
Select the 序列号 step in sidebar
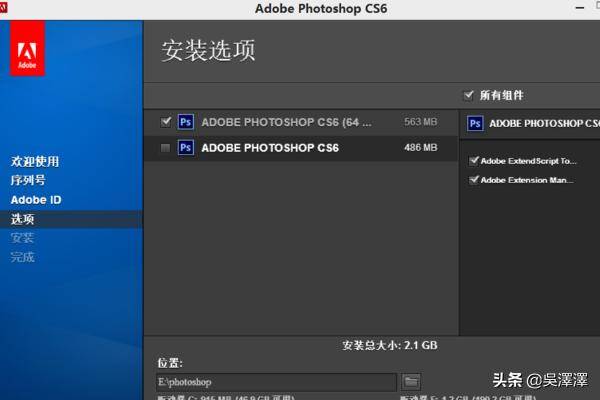tap(28, 180)
